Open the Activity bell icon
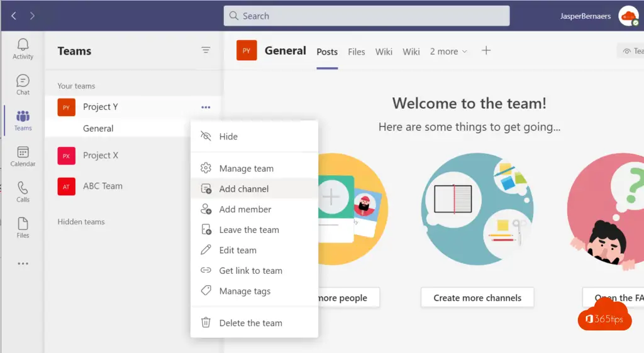 (x=23, y=48)
